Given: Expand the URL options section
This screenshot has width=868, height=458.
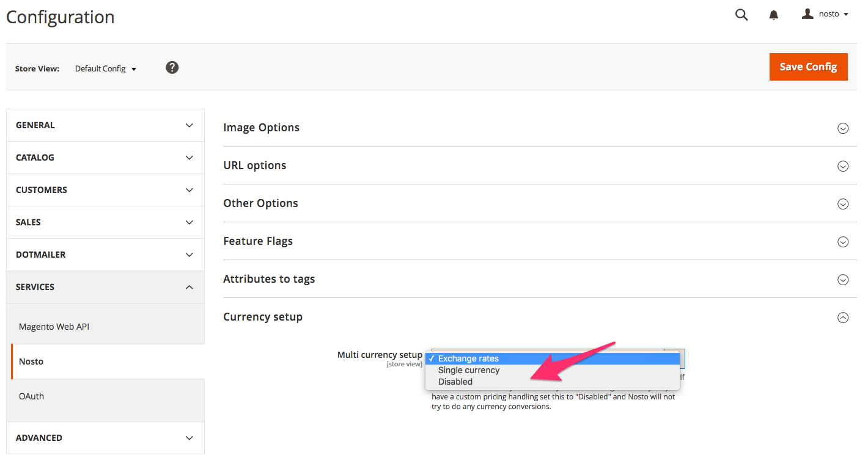Looking at the screenshot, I should click(255, 165).
